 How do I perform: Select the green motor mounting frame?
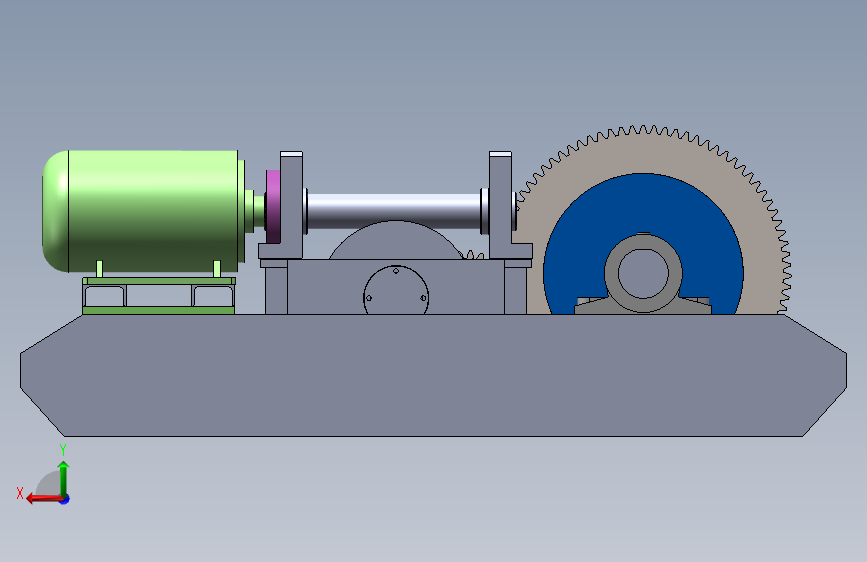coord(159,296)
